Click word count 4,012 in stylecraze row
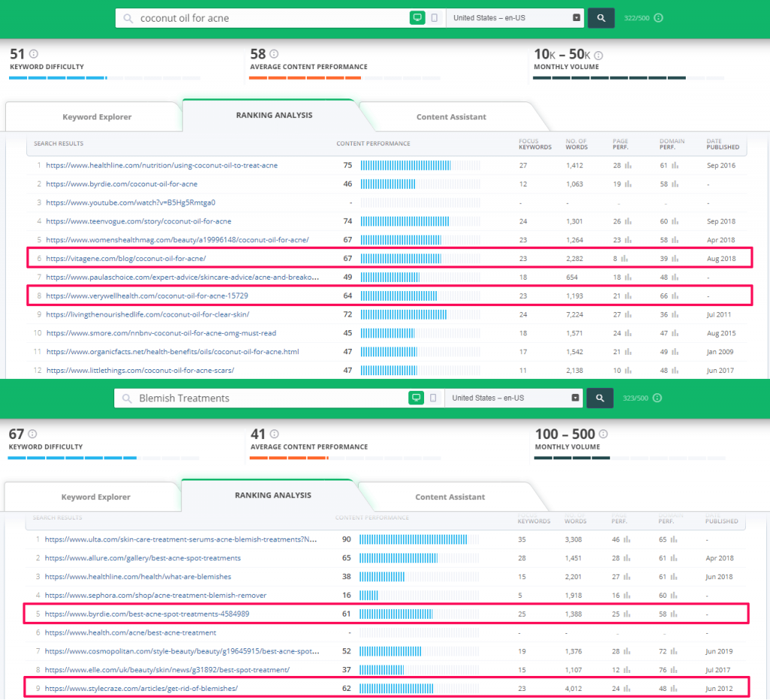 (x=573, y=689)
